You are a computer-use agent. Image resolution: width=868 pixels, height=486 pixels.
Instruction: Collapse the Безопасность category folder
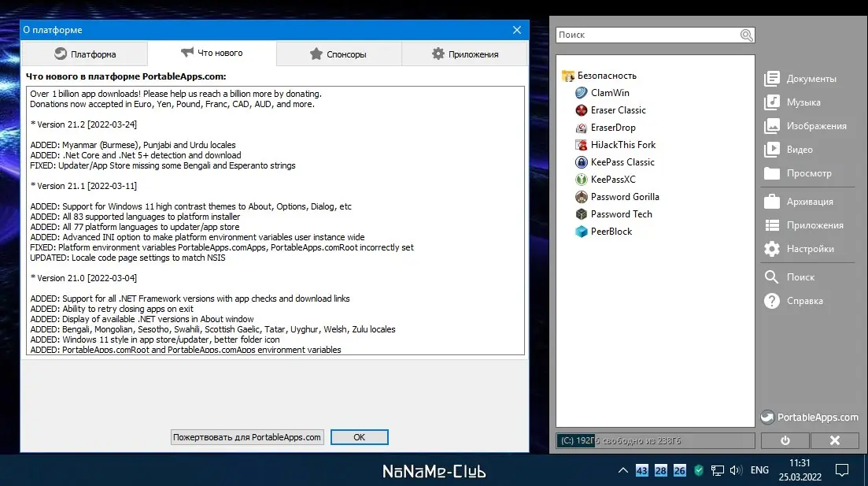click(599, 76)
